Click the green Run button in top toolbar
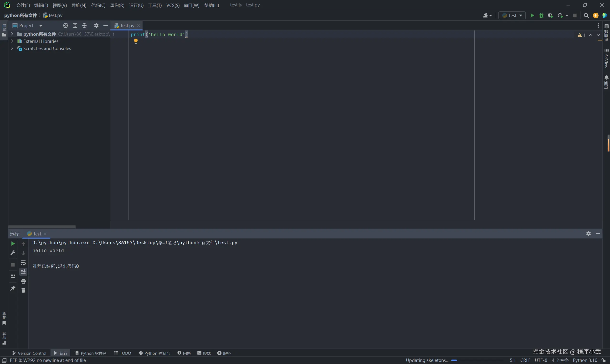The image size is (610, 364). pos(532,15)
